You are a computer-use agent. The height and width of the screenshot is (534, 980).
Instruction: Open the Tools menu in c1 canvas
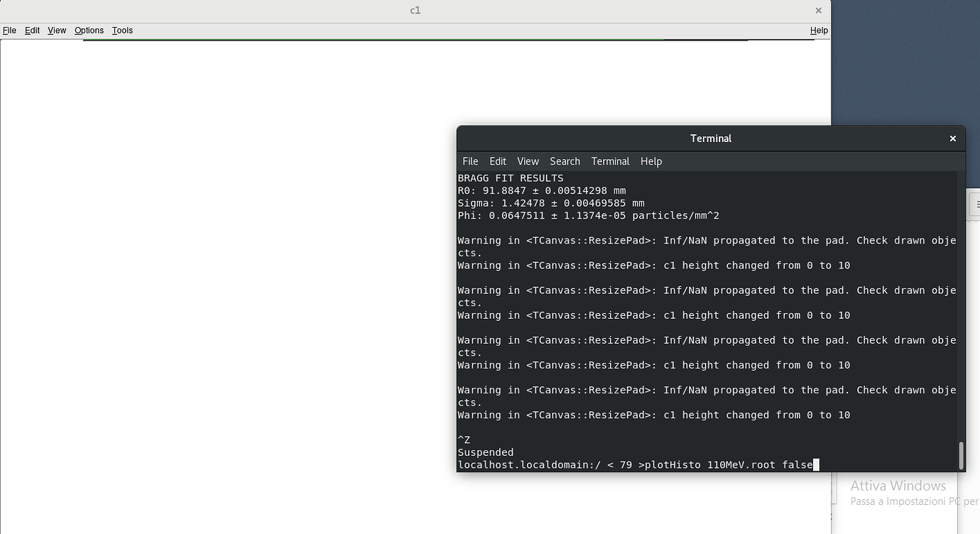click(x=122, y=31)
